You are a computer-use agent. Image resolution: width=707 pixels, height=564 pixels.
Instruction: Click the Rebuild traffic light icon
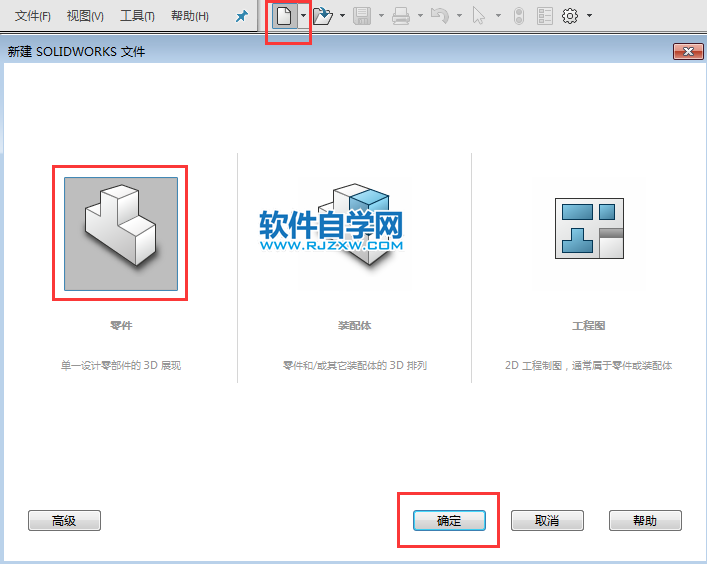coord(519,16)
